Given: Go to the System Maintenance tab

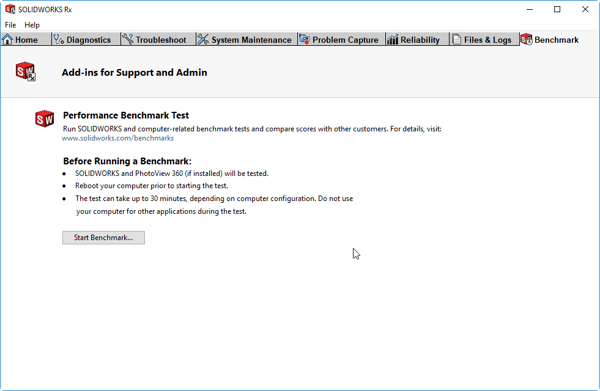Looking at the screenshot, I should [x=246, y=39].
